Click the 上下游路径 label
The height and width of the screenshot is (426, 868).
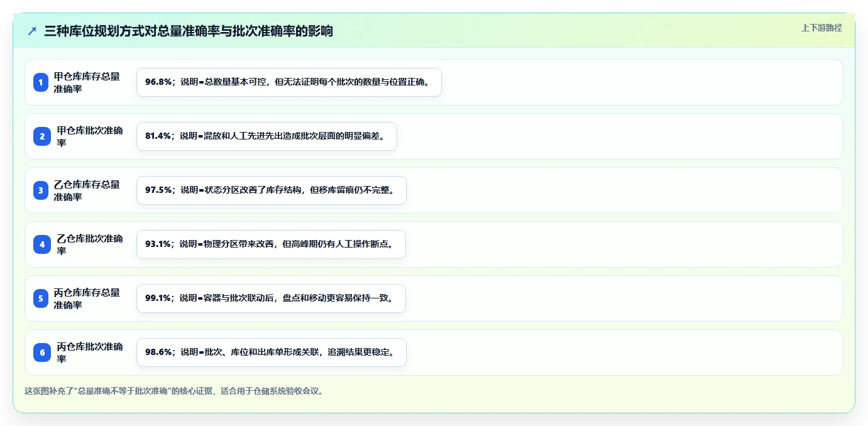tap(821, 28)
